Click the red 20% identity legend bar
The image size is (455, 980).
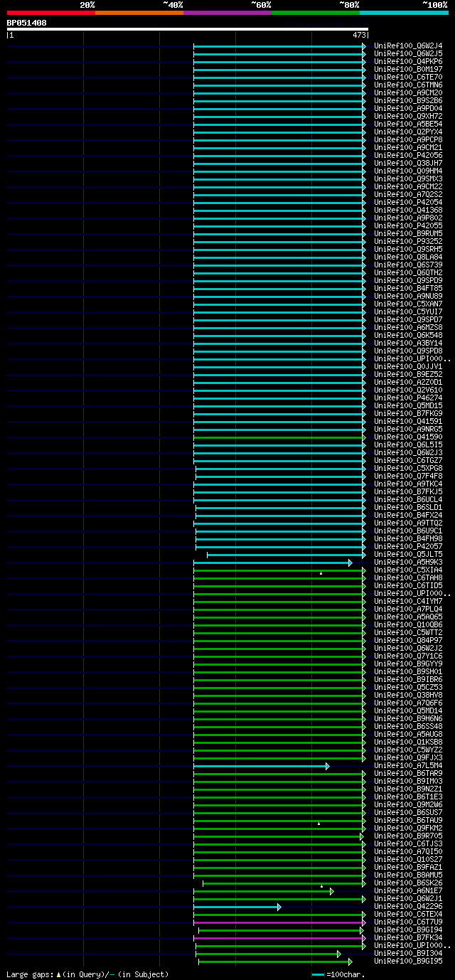pos(51,13)
